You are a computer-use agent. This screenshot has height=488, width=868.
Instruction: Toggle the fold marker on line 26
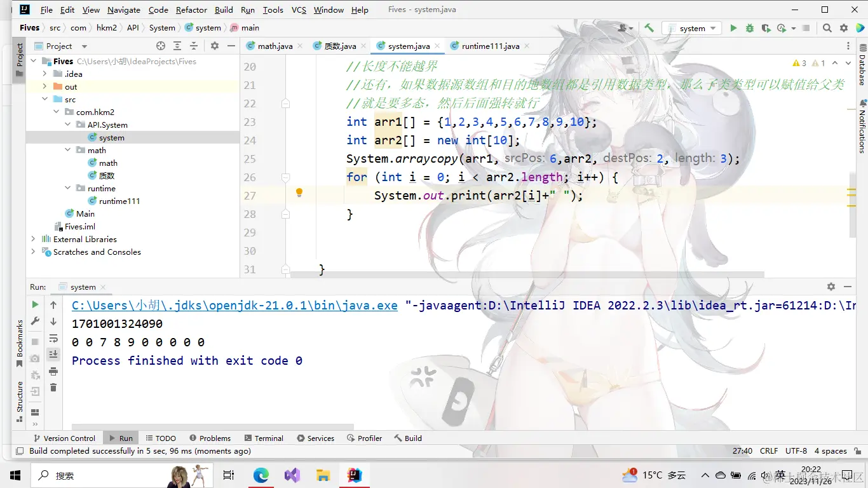point(286,177)
